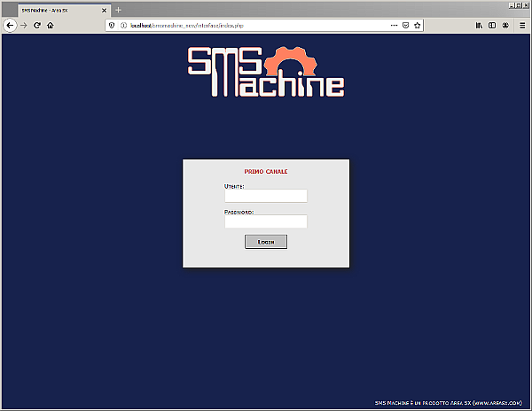532x411 pixels.
Task: Open the Library icon in toolbar
Action: pyautogui.click(x=479, y=26)
